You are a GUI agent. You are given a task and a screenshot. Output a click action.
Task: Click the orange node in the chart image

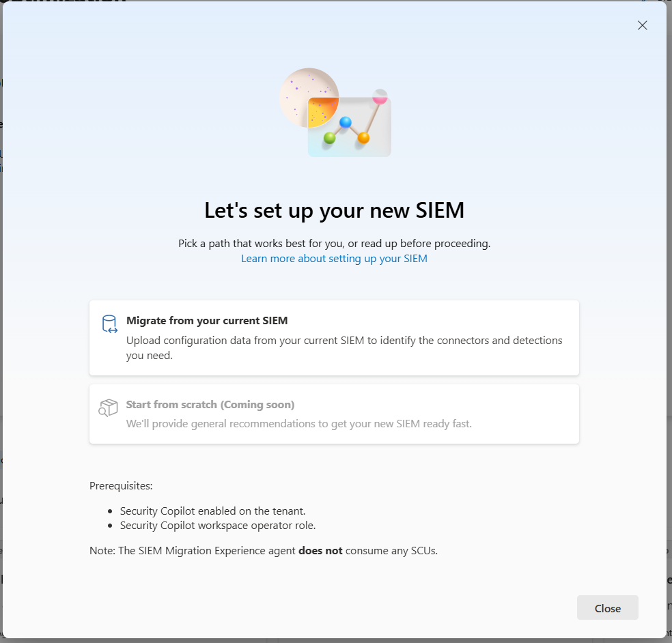click(x=363, y=138)
